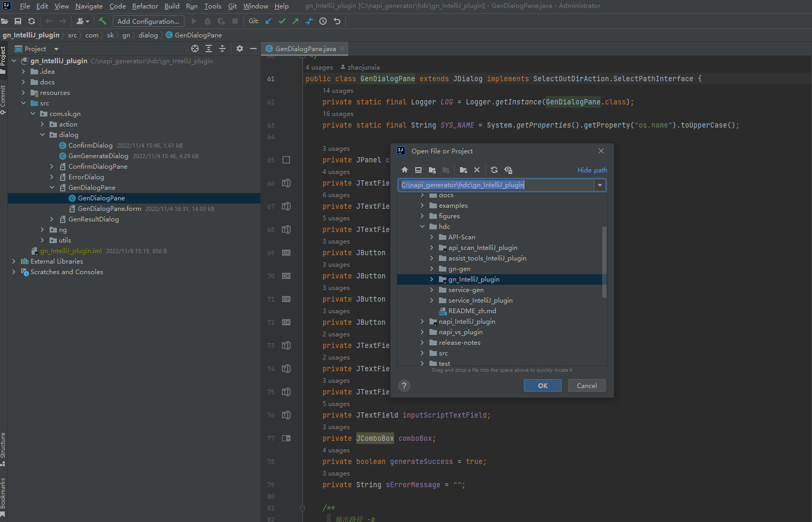812x522 pixels.
Task: Expand the action package in Project tree
Action: (43, 124)
